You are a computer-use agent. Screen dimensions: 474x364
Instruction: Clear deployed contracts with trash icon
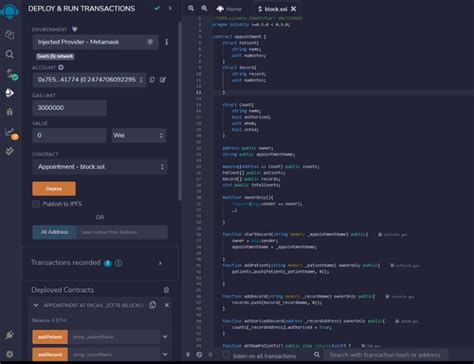[x=166, y=290]
